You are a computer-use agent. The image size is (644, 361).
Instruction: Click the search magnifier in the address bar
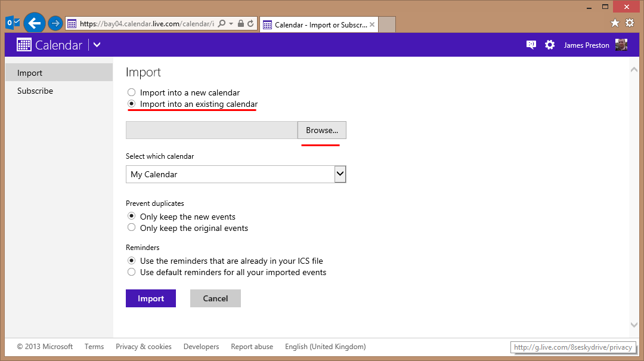pos(222,23)
